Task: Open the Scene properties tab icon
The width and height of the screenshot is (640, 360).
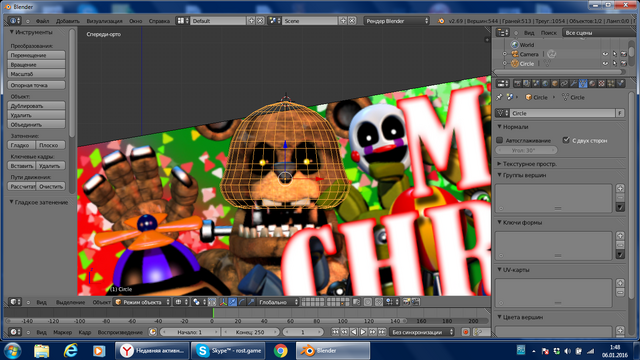Action: [x=536, y=84]
